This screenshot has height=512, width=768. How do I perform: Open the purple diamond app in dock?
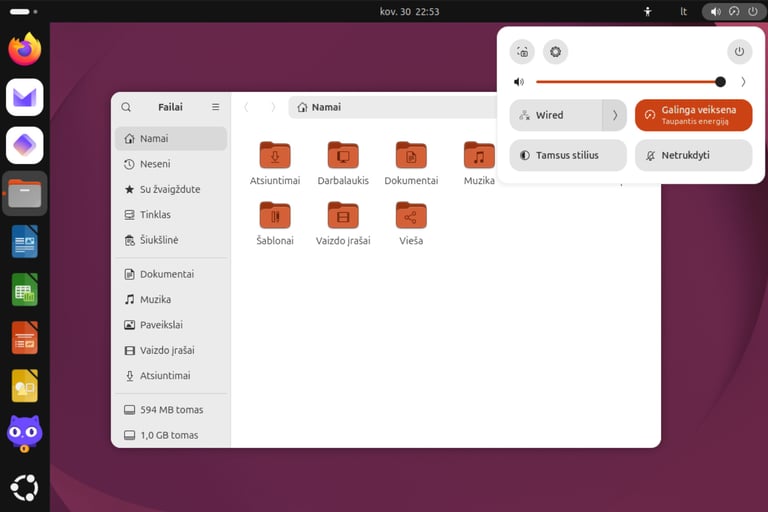pos(24,145)
